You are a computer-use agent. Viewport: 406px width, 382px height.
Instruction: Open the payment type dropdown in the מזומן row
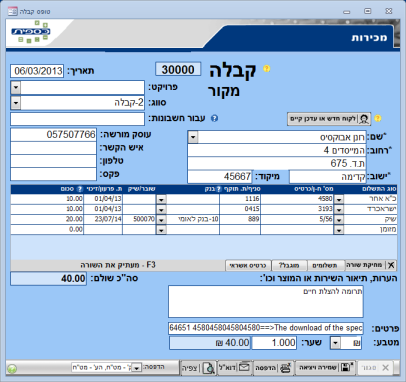[339, 230]
